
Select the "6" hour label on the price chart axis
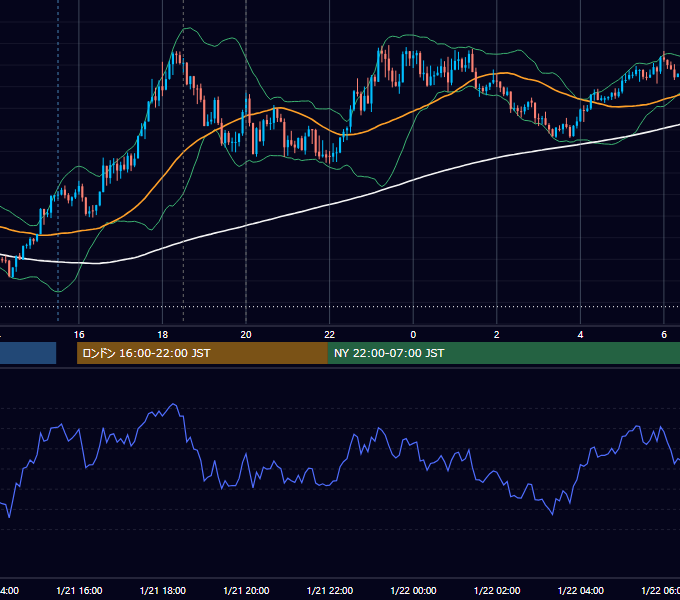pos(664,335)
